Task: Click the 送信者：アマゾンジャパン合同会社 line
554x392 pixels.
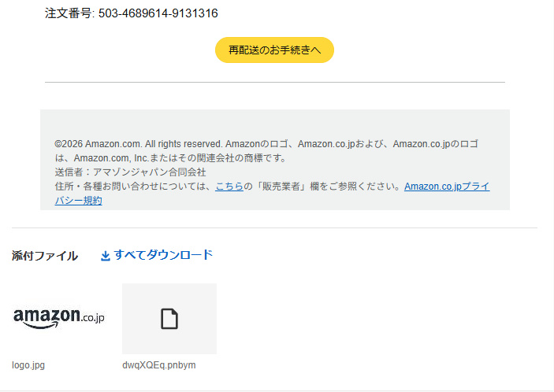Action: tap(130, 172)
